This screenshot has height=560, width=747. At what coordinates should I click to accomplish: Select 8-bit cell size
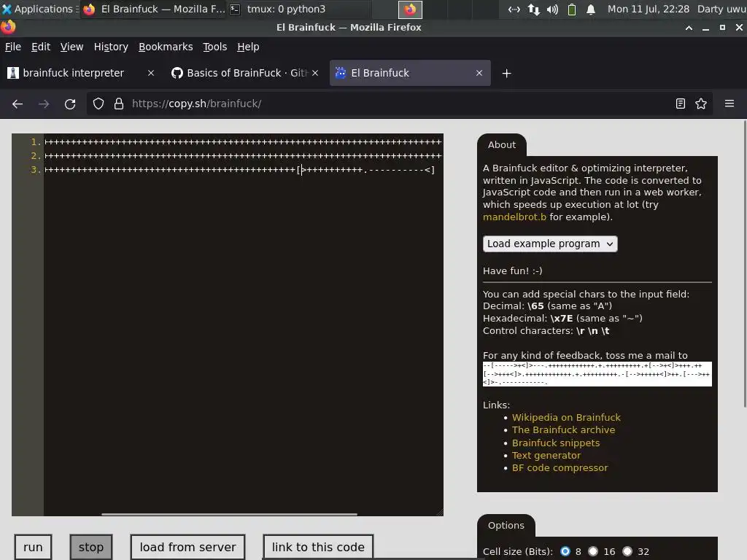point(565,551)
